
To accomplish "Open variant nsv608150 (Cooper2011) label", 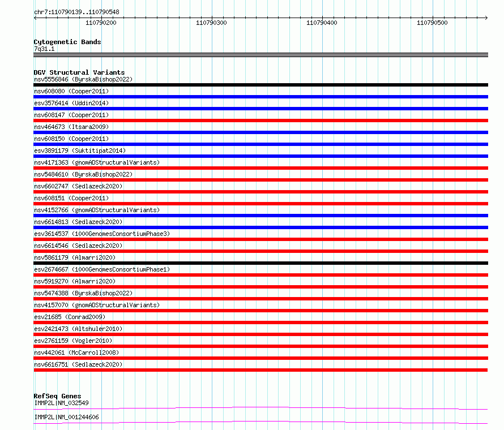I will pos(71,139).
